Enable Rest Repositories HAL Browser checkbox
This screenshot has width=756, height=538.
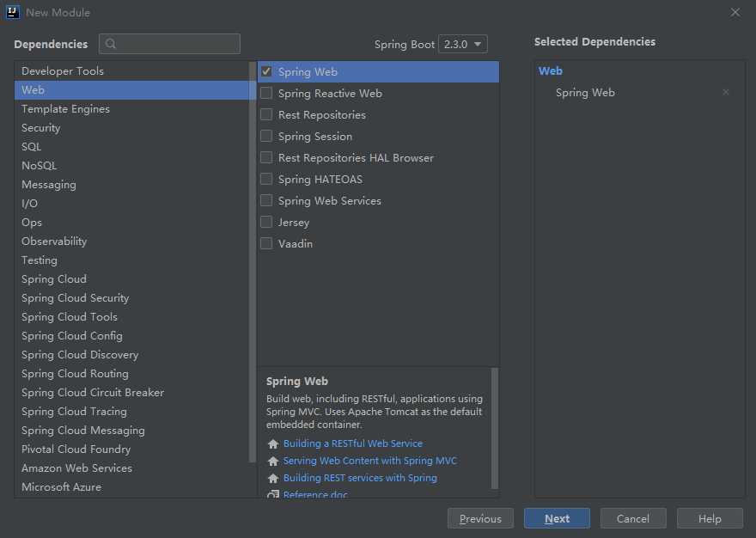click(266, 157)
